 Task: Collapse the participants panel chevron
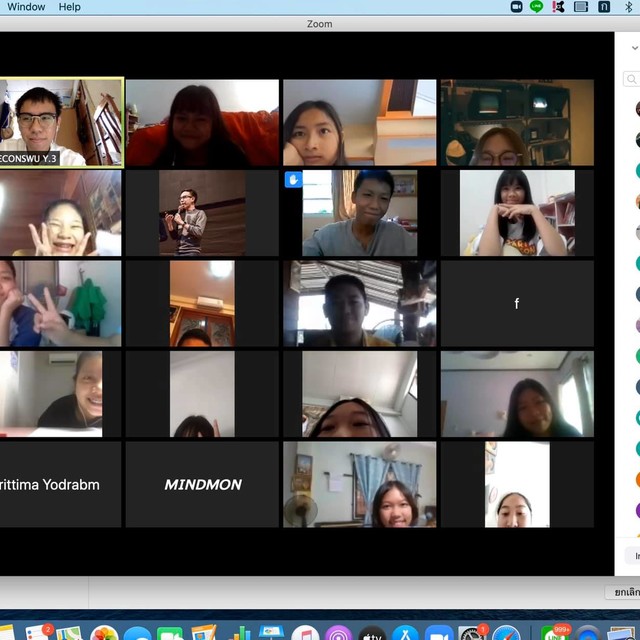[635, 48]
